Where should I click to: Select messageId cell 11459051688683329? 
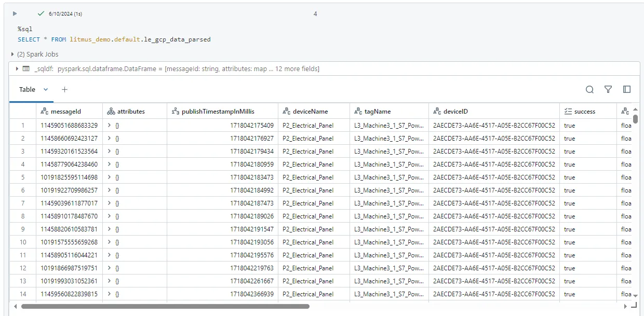(x=69, y=125)
